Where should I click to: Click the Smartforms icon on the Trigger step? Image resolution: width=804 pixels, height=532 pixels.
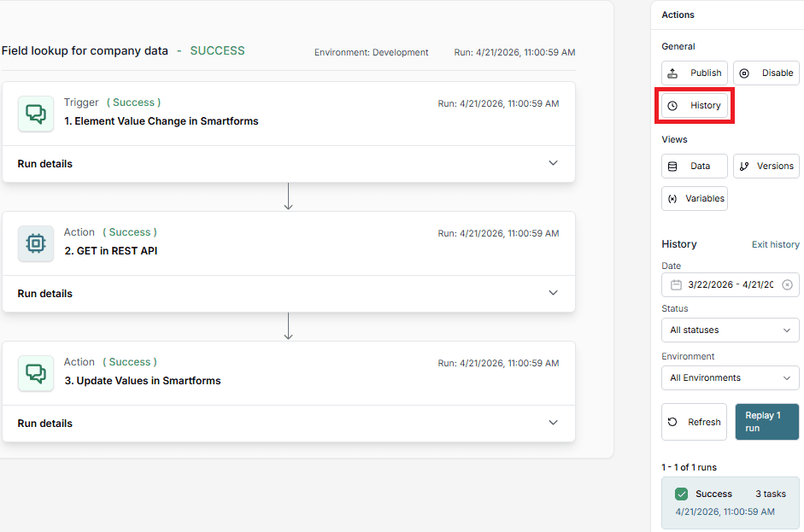36,114
